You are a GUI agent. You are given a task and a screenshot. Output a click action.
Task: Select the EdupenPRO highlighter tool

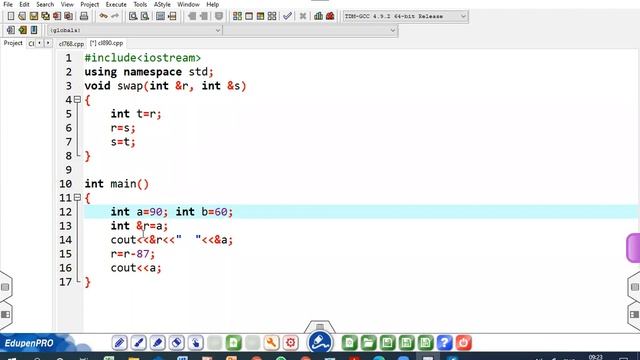click(x=158, y=343)
